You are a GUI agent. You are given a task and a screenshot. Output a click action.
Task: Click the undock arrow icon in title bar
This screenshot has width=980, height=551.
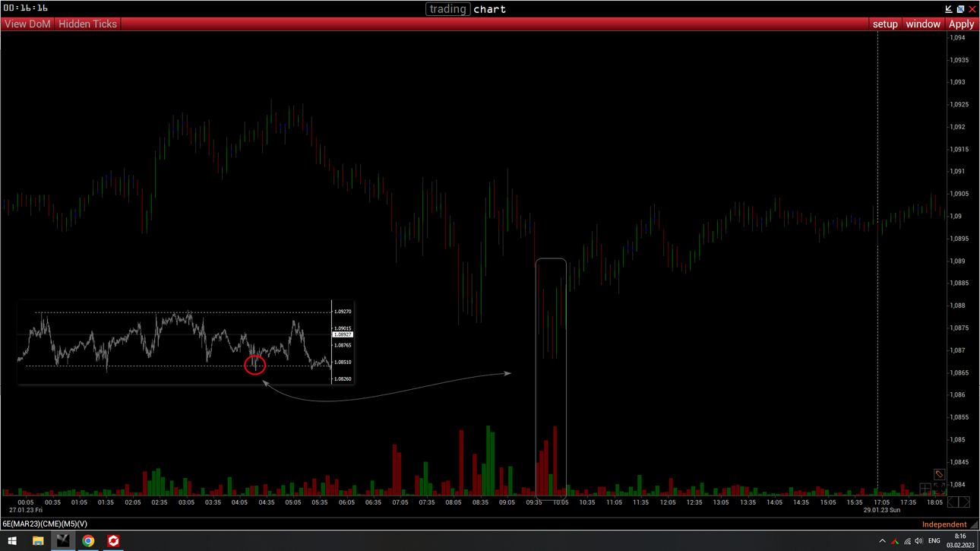tap(949, 9)
